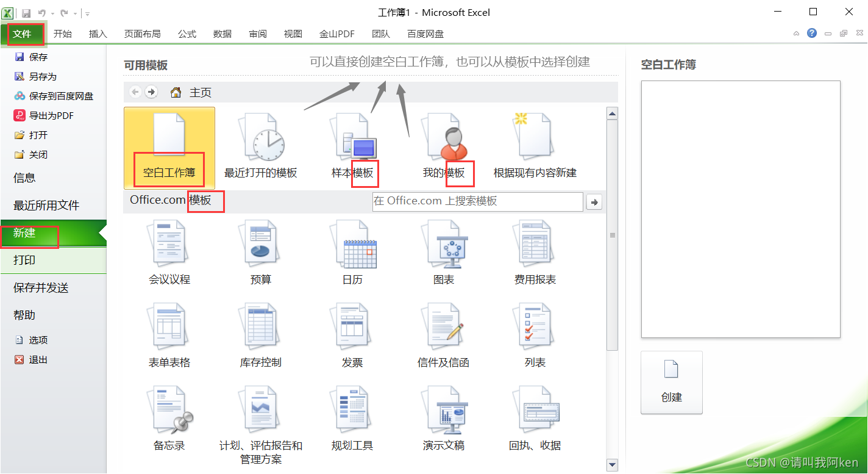The width and height of the screenshot is (868, 474).
Task: Switch to the 插入 Insert tab
Action: tap(98, 34)
